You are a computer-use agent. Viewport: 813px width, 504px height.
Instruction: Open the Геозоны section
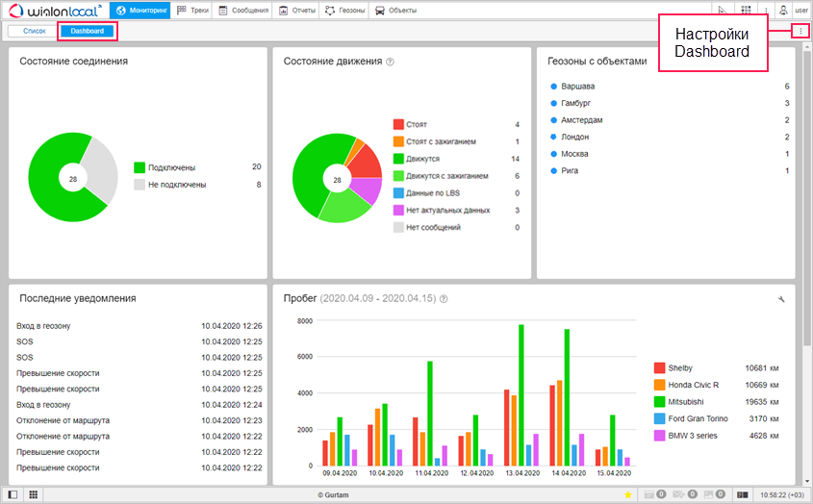tap(344, 11)
